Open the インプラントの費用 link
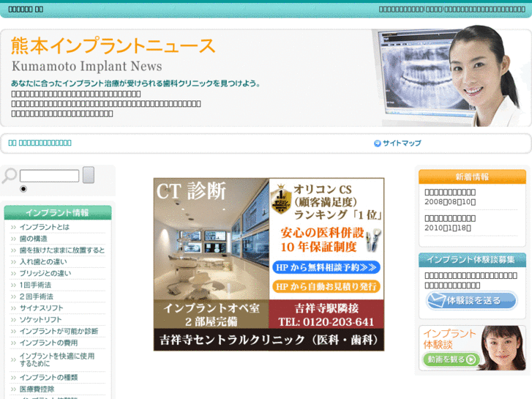 pos(48,343)
